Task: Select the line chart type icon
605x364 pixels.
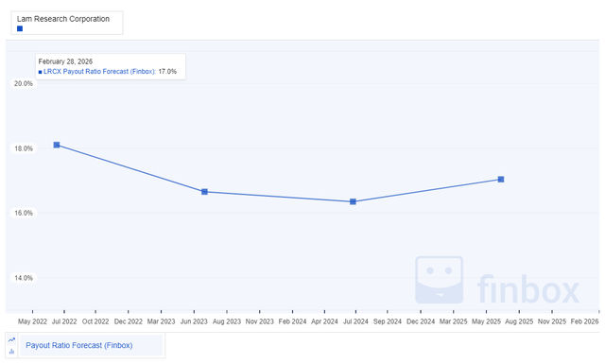Action: coord(11,339)
